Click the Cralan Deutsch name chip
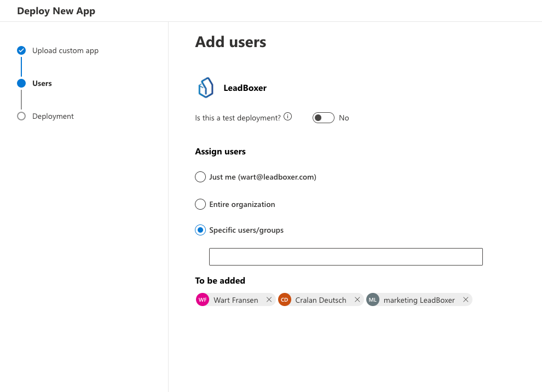Viewport: 542px width, 392px height. [x=320, y=300]
